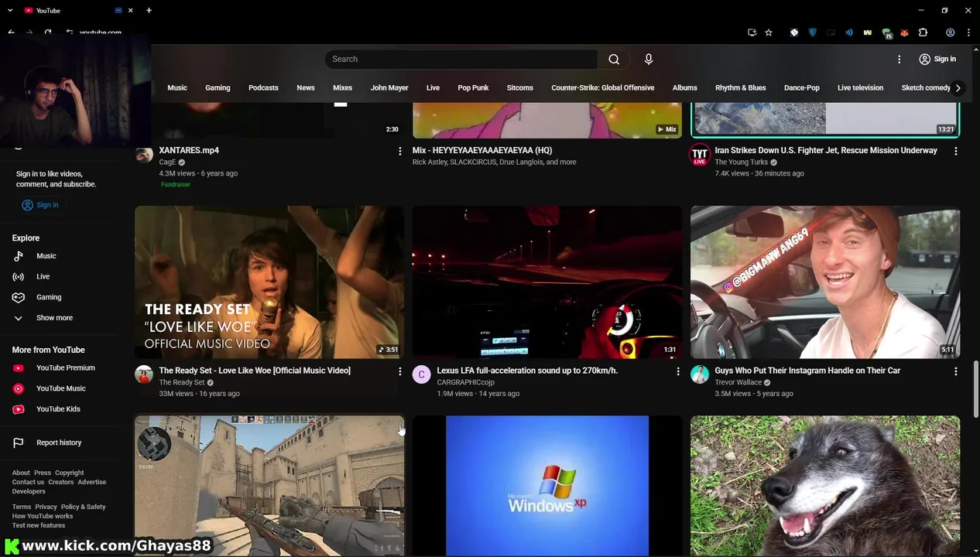Open Policy & Safety footer link
This screenshot has width=980, height=557.
84,507
